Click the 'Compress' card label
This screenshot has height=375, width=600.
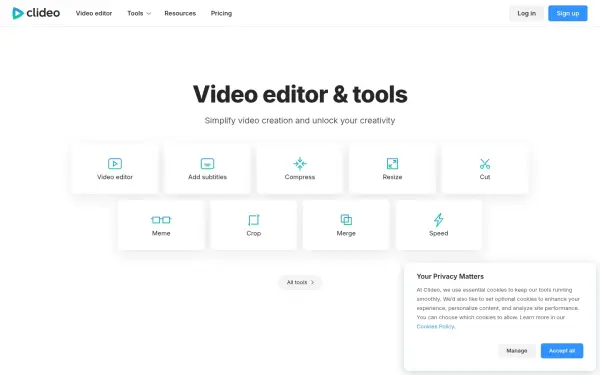coord(300,177)
